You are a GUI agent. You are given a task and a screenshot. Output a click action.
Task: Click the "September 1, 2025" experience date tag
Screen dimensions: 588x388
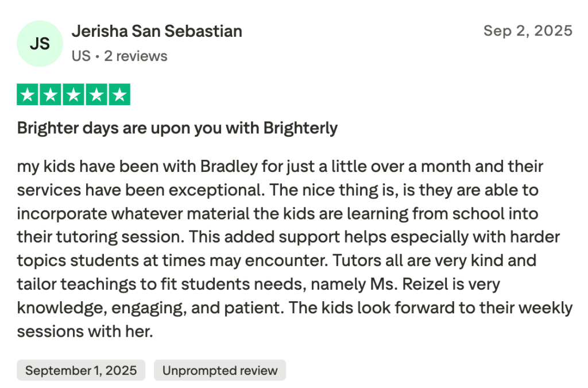81,371
